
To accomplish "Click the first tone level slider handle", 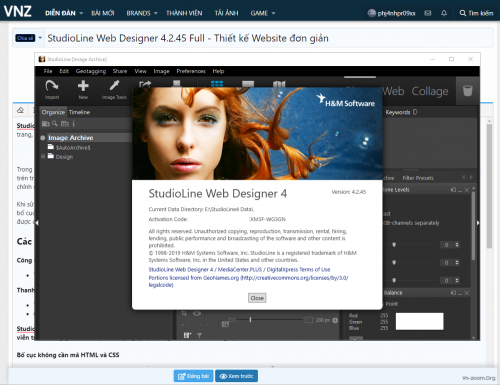I will click(394, 245).
